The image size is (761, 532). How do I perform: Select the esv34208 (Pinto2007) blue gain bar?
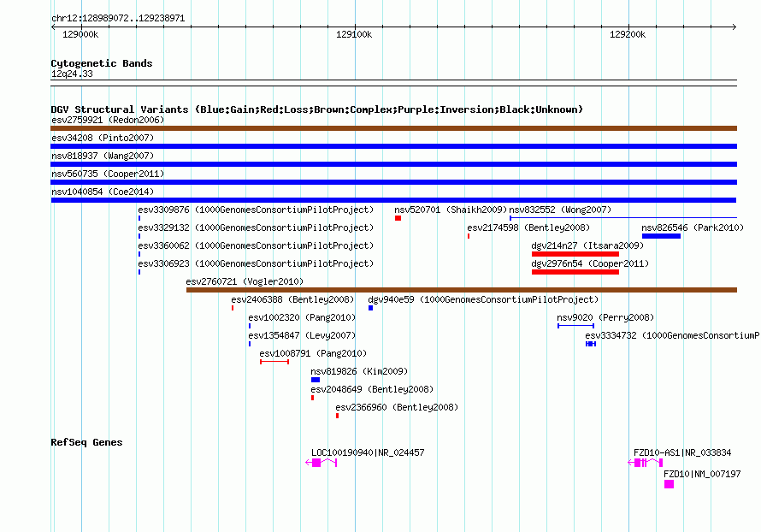(x=393, y=146)
